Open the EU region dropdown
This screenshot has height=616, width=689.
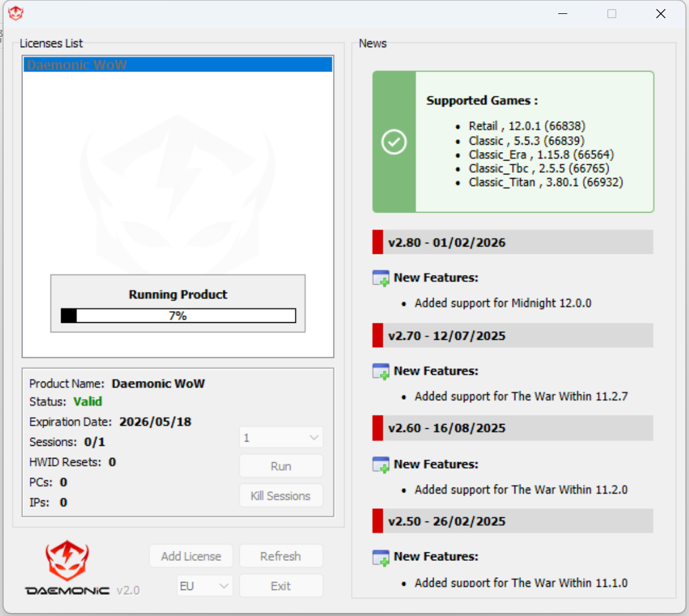pos(204,586)
